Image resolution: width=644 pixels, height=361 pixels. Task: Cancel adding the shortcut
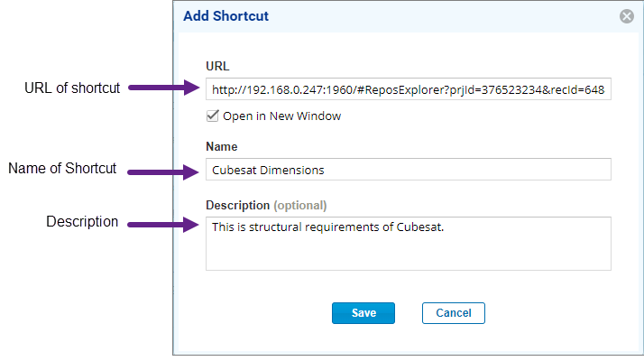[x=454, y=313]
